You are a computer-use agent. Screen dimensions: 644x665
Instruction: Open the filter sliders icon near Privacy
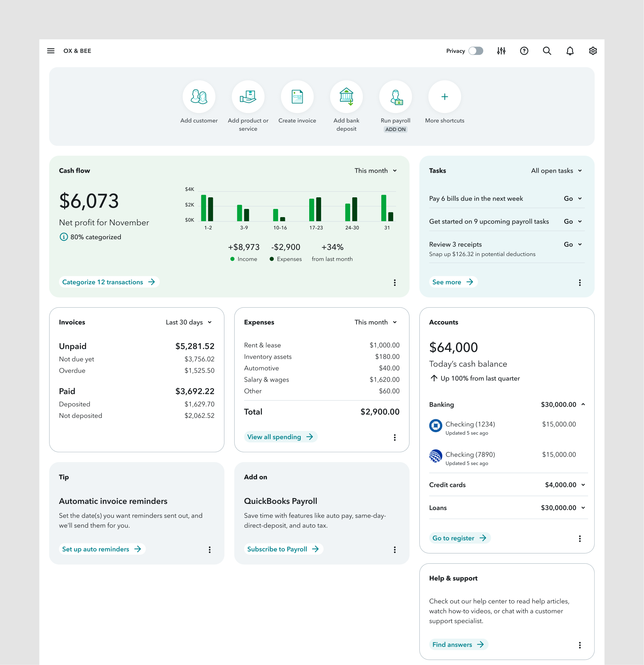(x=501, y=51)
